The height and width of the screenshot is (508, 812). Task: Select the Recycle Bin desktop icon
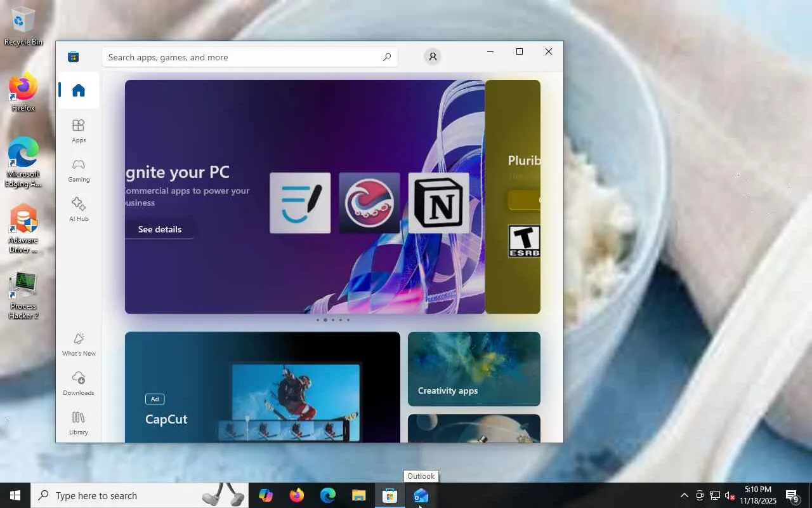pyautogui.click(x=23, y=26)
